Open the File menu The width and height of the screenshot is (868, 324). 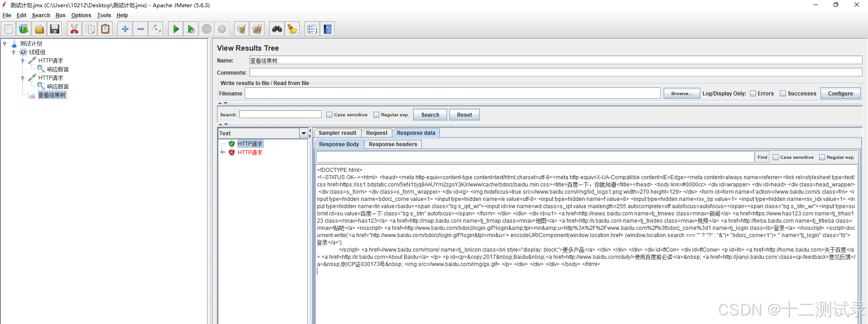(x=7, y=15)
